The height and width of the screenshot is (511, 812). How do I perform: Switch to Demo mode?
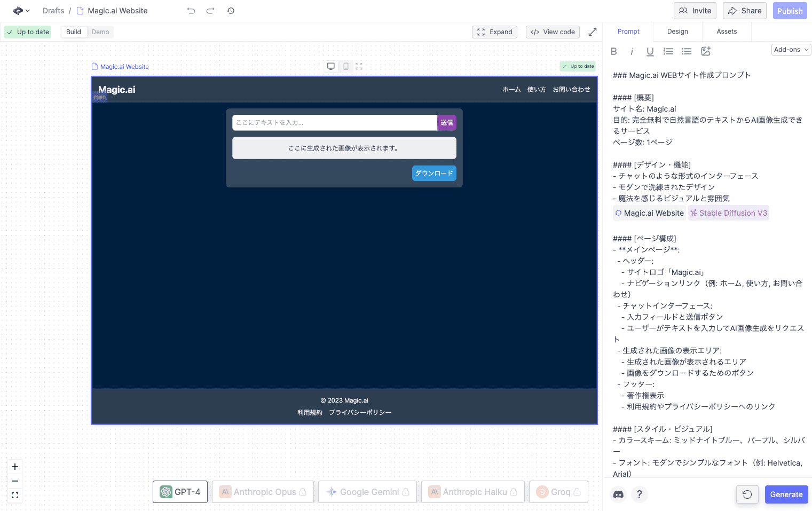click(x=100, y=32)
